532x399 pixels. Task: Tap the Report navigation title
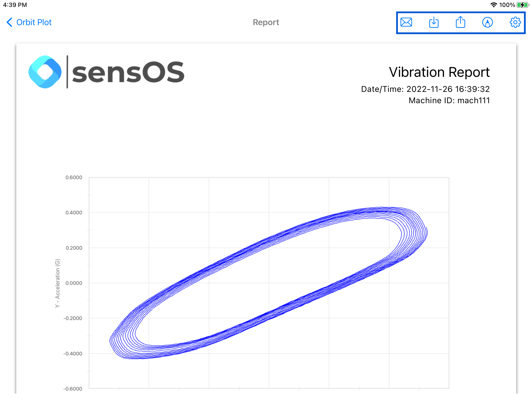tap(266, 22)
